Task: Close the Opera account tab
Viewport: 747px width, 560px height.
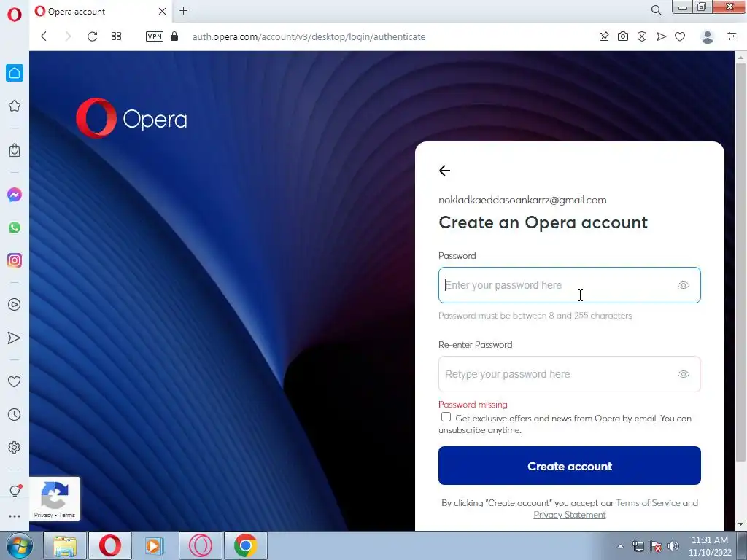Action: 163,12
